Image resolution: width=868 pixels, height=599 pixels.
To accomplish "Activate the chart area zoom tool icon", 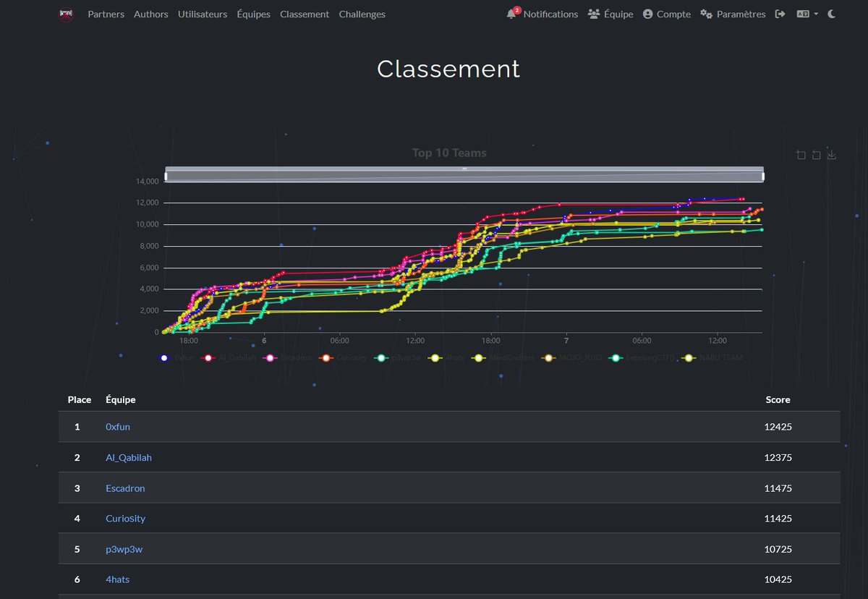I will (801, 155).
